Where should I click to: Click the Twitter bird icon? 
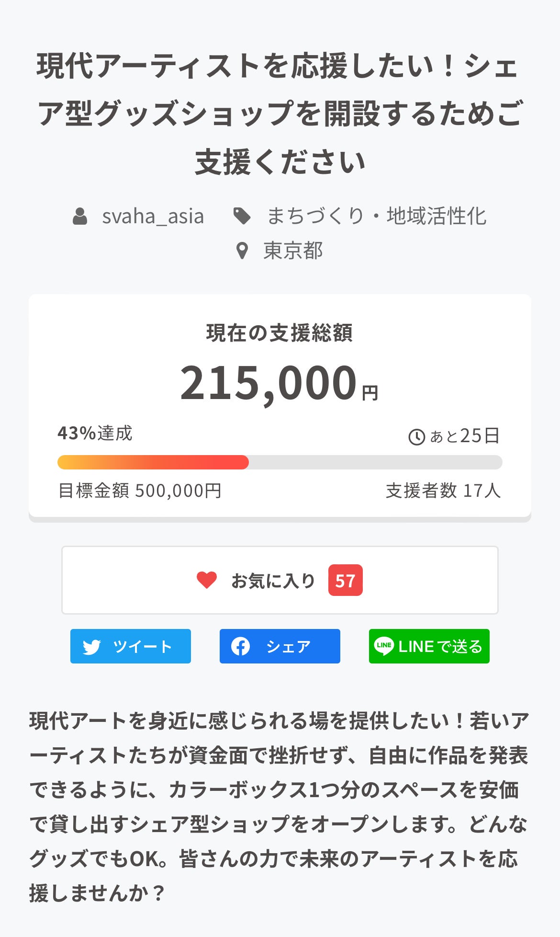92,647
